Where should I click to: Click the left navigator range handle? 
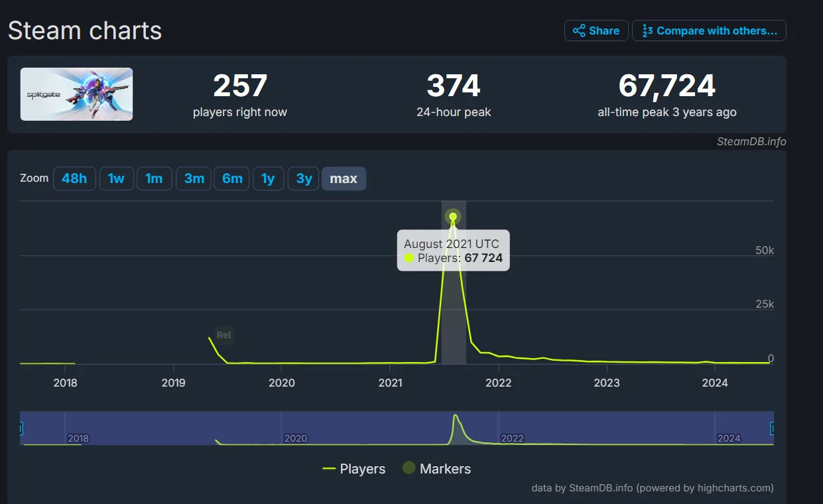tap(21, 428)
